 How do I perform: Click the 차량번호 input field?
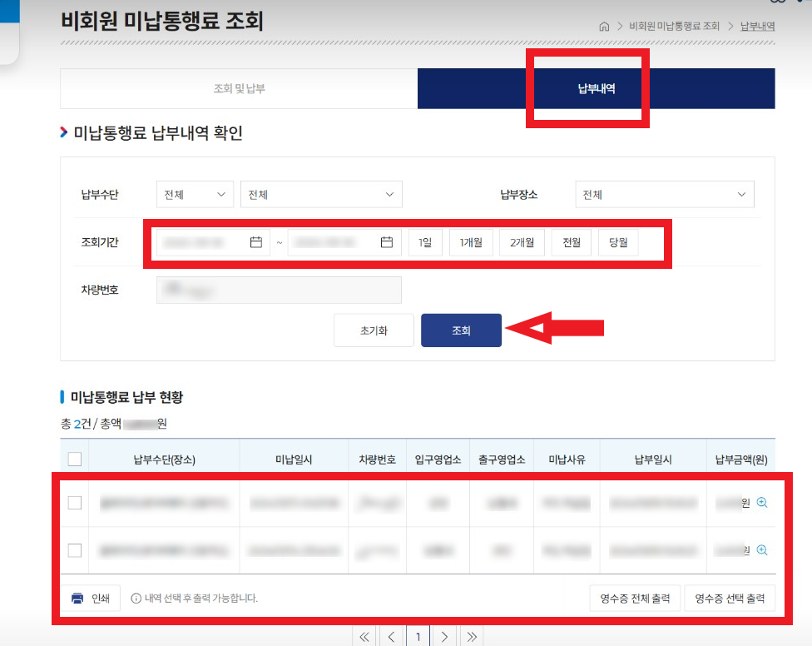tap(279, 290)
